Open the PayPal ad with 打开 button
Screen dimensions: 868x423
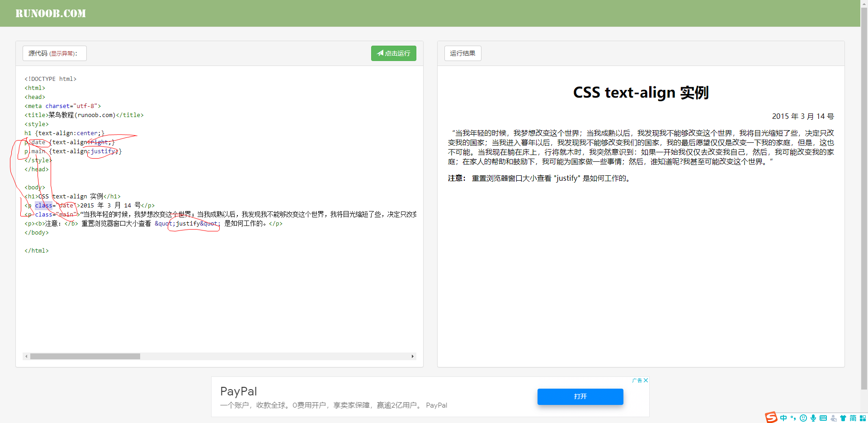[580, 396]
